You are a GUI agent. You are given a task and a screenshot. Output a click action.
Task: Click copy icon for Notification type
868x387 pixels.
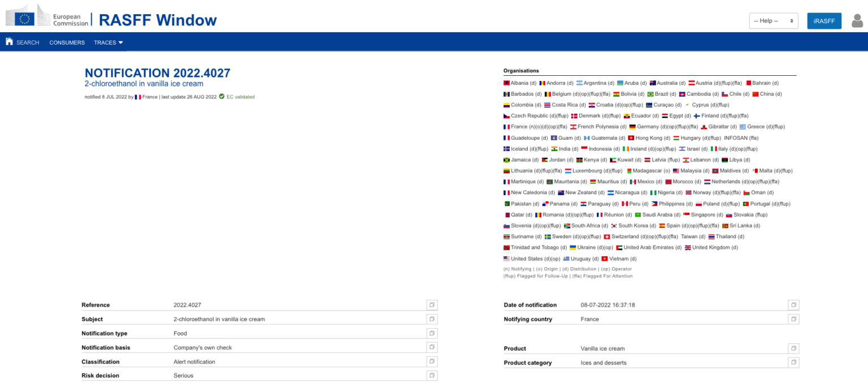tap(432, 333)
